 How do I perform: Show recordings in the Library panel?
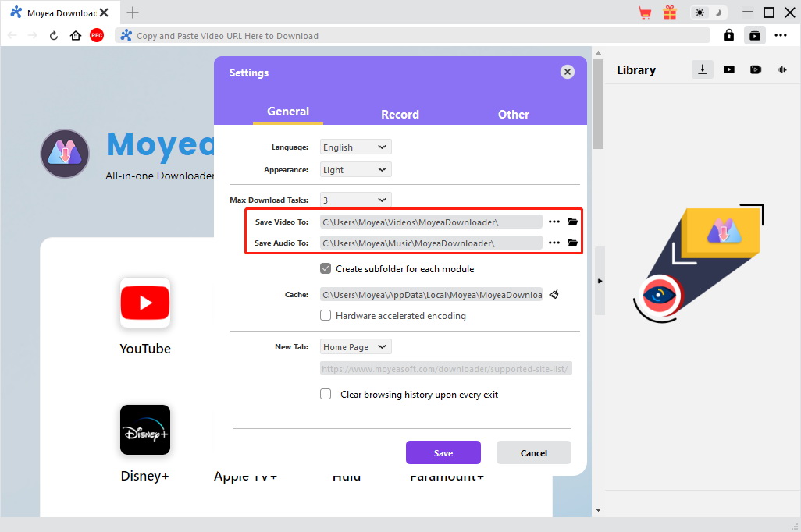756,69
